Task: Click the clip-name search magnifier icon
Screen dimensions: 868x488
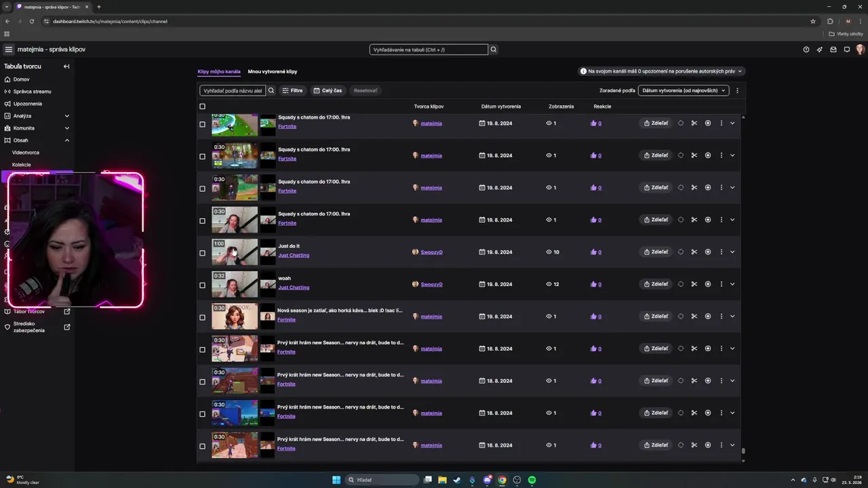Action: point(271,90)
